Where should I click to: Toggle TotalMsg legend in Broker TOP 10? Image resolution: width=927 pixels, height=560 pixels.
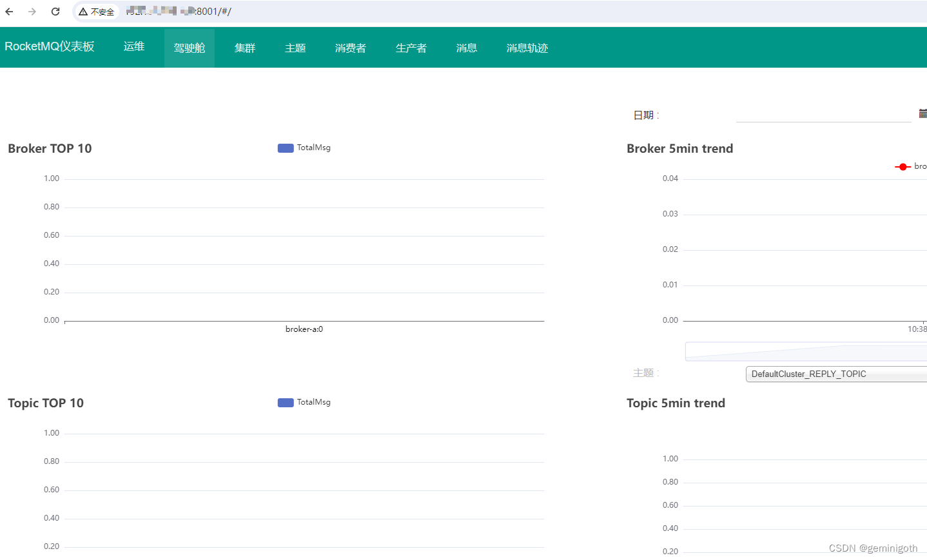point(304,148)
